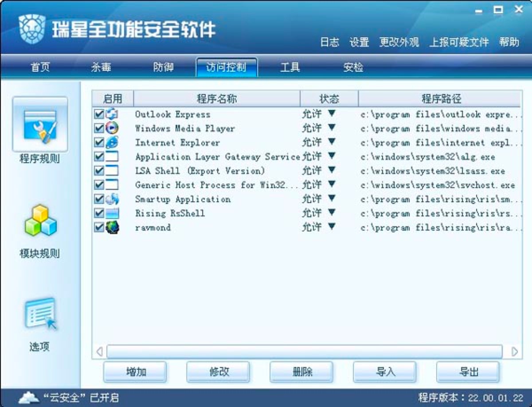Sort by the 程序名称 column header
The width and height of the screenshot is (532, 407).
(217, 98)
